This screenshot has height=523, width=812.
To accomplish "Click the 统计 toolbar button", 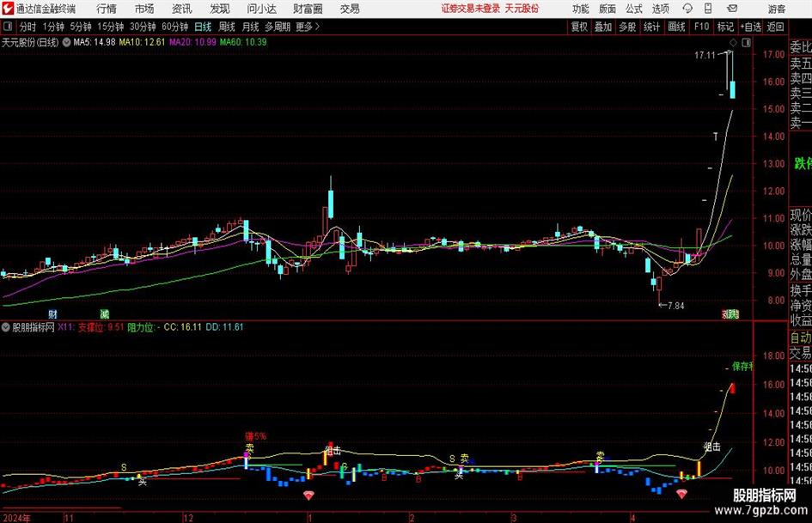I will [651, 27].
